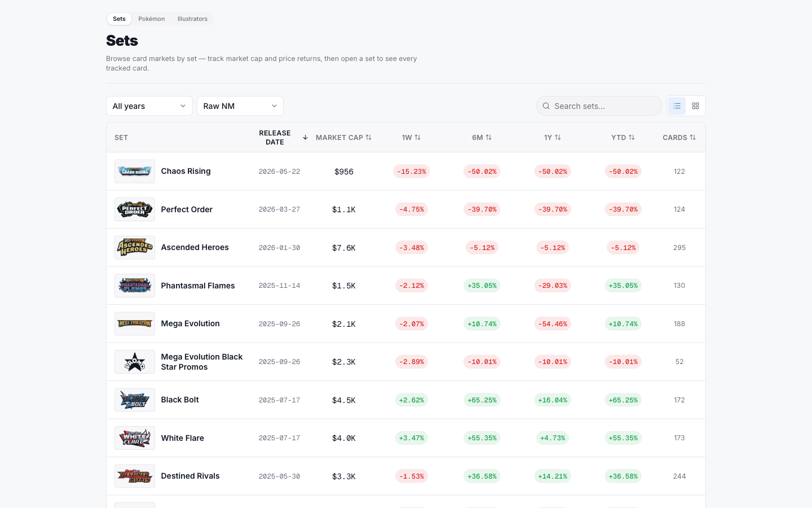Click Destined Rivals 1Y +14.21% badge

tap(553, 476)
